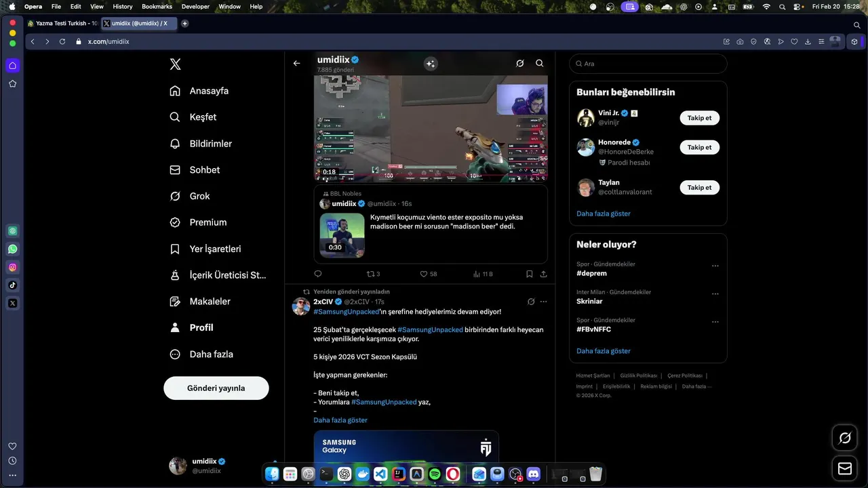Open the floating Grok button
The width and height of the screenshot is (868, 488).
844,438
